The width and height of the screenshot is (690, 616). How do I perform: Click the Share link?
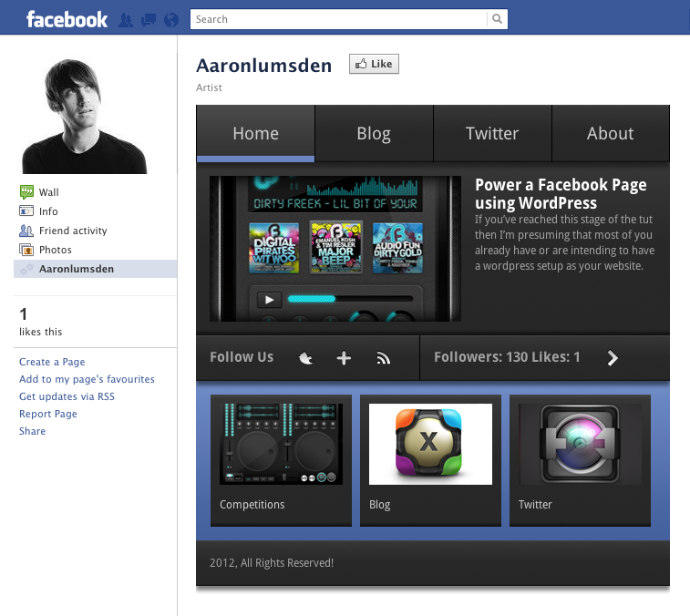point(32,431)
